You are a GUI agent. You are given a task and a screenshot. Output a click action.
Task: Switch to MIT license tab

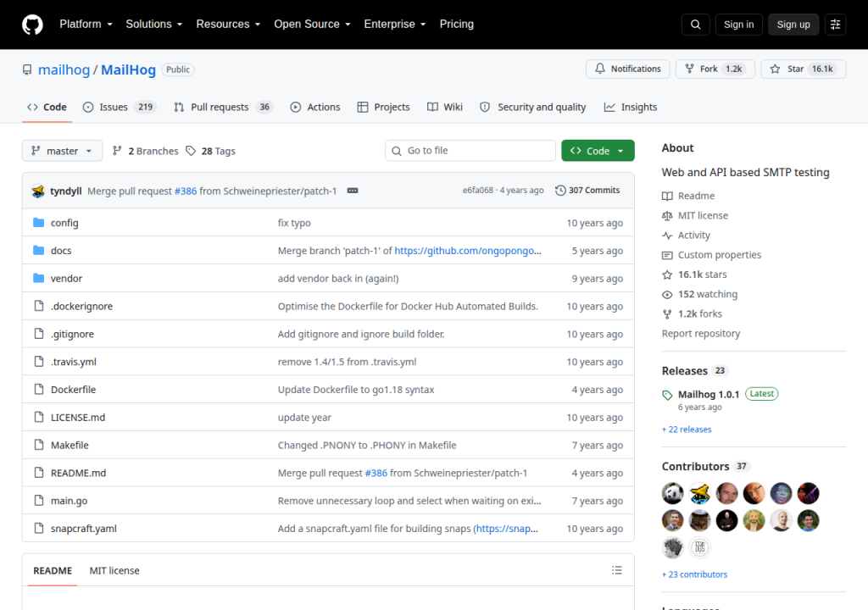tap(114, 571)
